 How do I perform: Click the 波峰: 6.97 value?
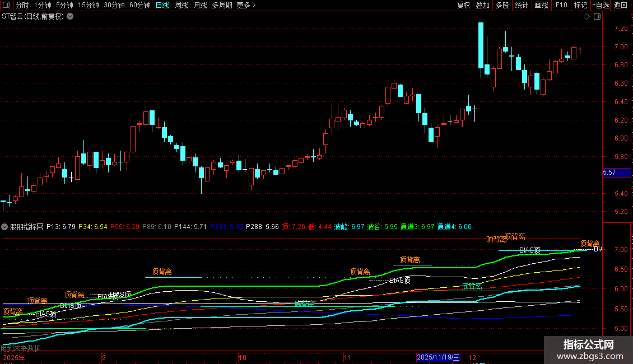[349, 227]
